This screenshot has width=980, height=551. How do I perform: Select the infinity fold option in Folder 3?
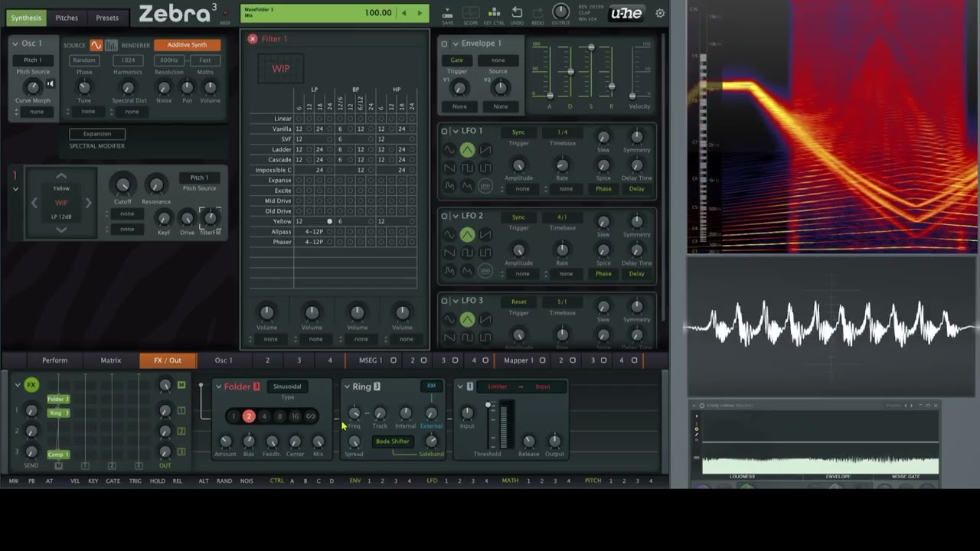pyautogui.click(x=310, y=416)
